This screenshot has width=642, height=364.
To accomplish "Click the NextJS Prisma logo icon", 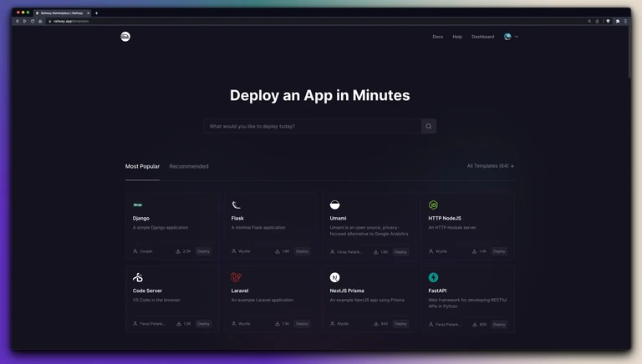I will coord(335,277).
